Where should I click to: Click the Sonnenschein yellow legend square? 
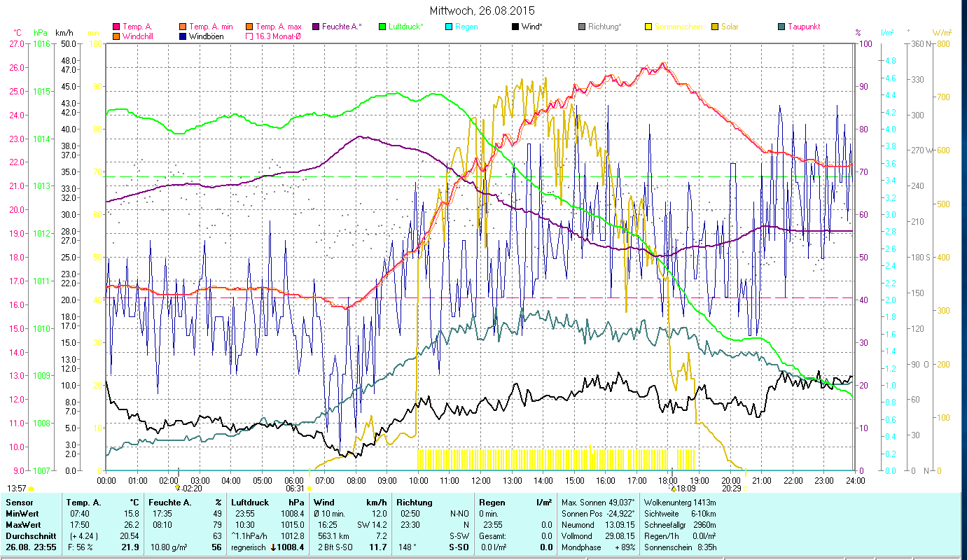(648, 27)
